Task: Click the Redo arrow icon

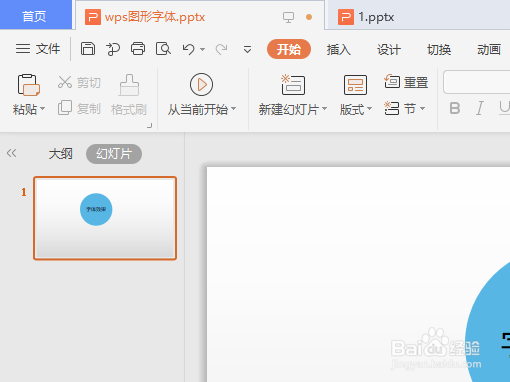Action: click(x=221, y=49)
